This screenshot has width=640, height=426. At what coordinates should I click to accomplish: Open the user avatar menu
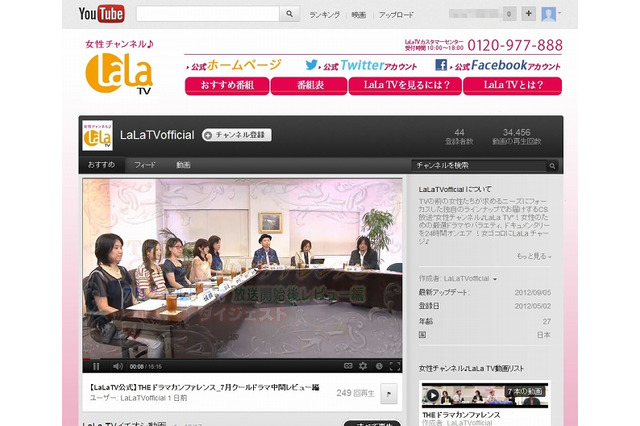[551, 14]
